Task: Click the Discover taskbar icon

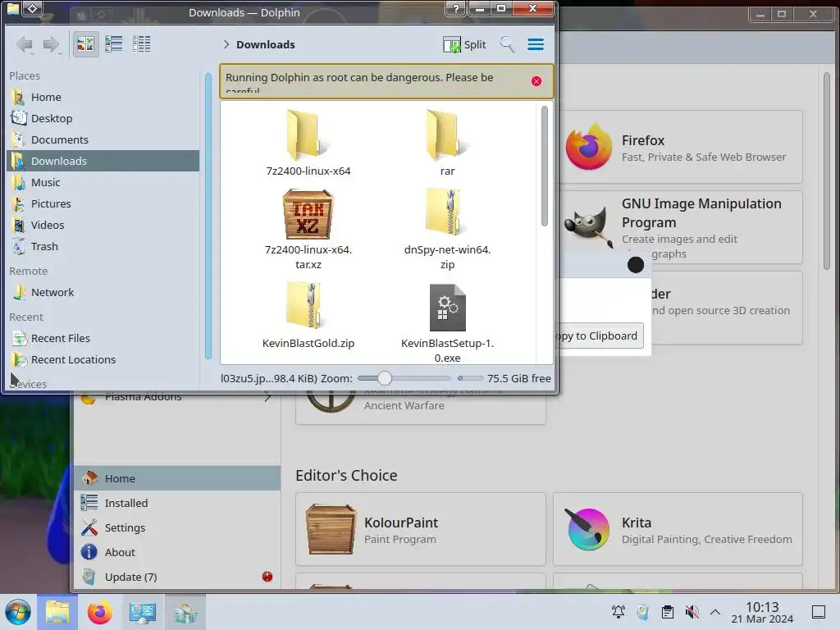Action: tap(185, 612)
